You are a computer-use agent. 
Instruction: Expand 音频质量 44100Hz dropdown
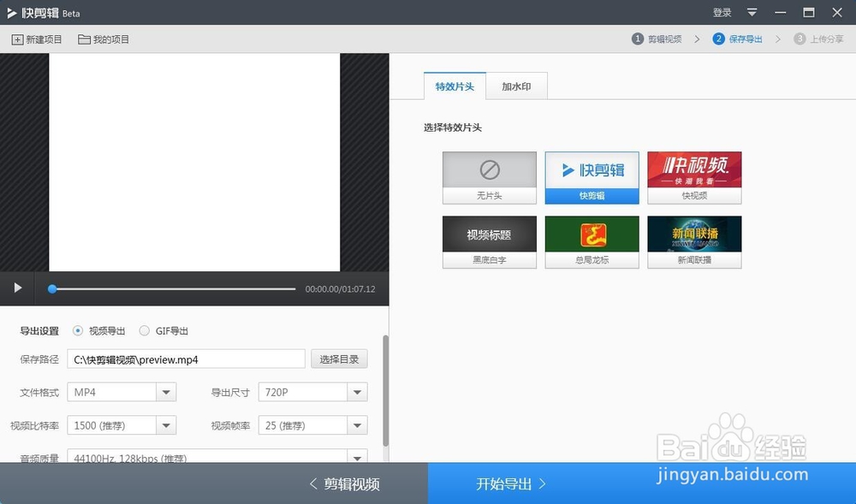coord(357,457)
